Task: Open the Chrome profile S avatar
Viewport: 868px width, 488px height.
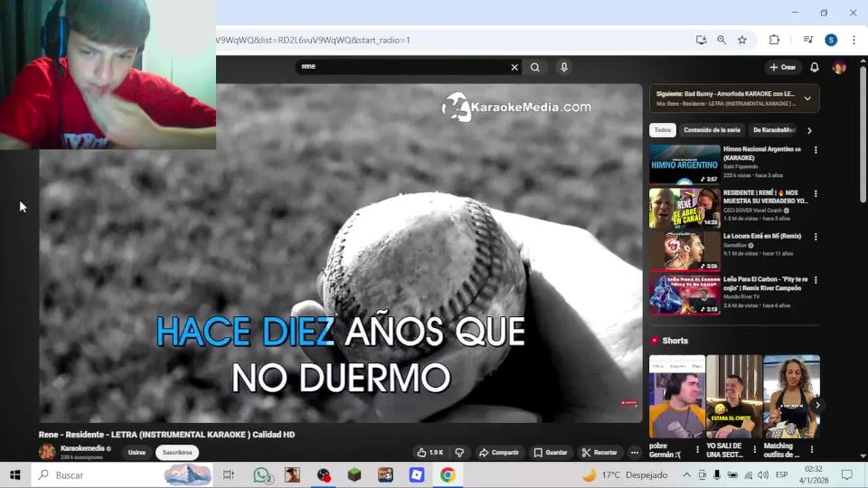Action: [x=831, y=40]
